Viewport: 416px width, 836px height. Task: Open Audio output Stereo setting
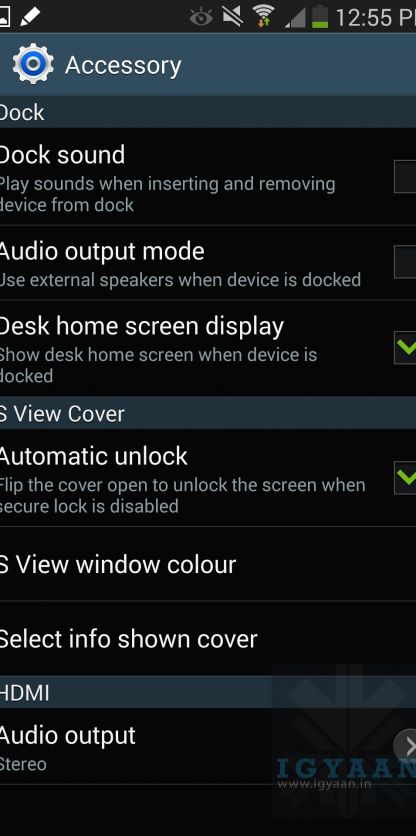point(208,746)
